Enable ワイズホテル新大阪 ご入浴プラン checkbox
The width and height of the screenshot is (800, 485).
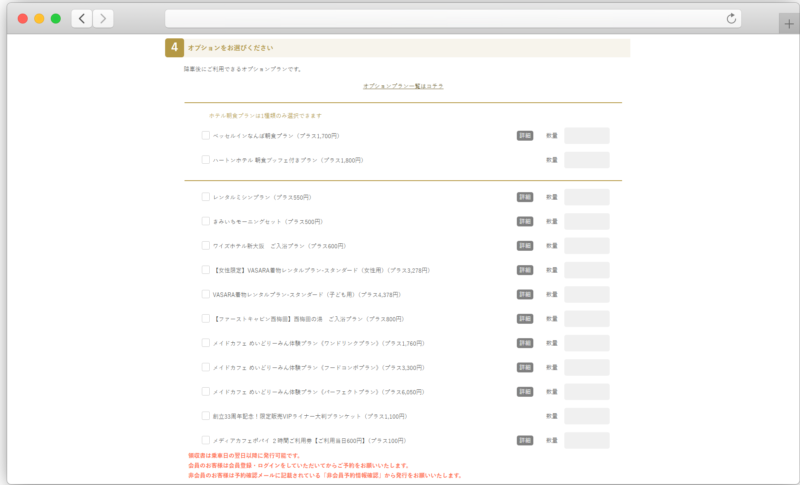(x=206, y=246)
